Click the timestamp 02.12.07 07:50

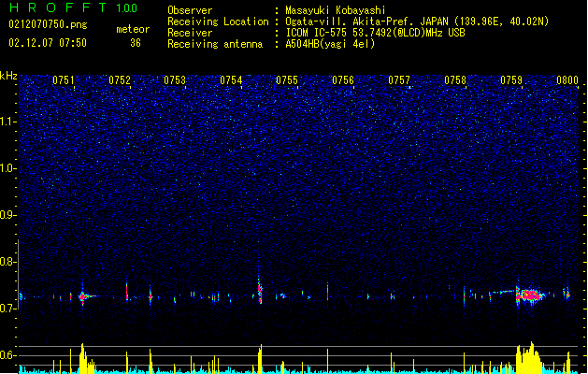48,43
